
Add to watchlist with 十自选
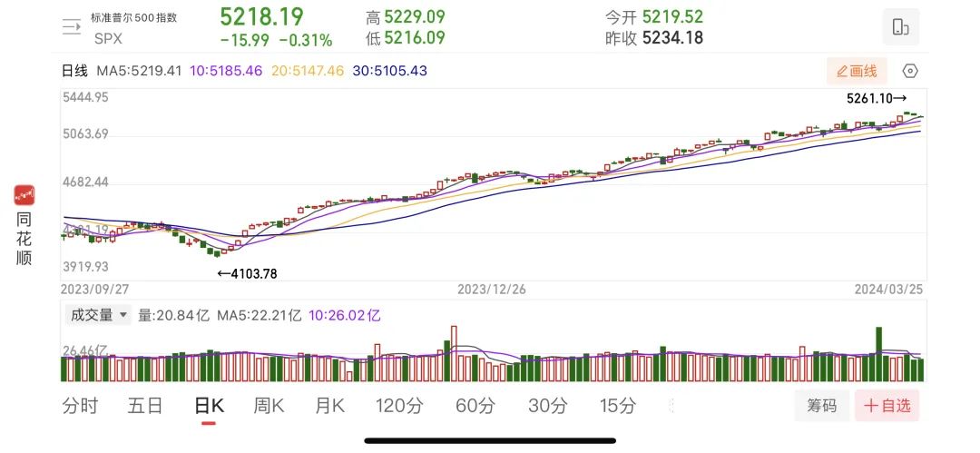click(887, 406)
